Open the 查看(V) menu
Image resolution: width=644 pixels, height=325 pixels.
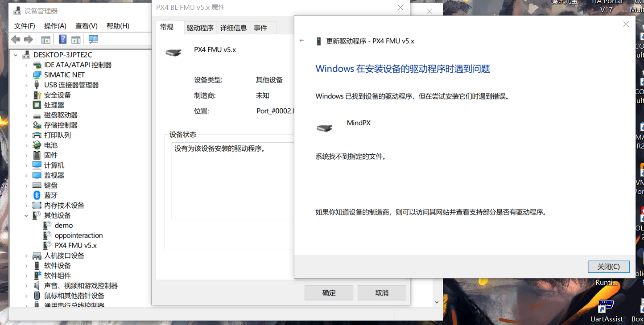87,26
